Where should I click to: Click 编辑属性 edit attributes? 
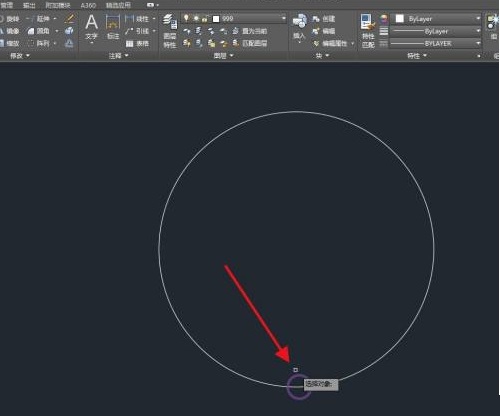pyautogui.click(x=331, y=43)
